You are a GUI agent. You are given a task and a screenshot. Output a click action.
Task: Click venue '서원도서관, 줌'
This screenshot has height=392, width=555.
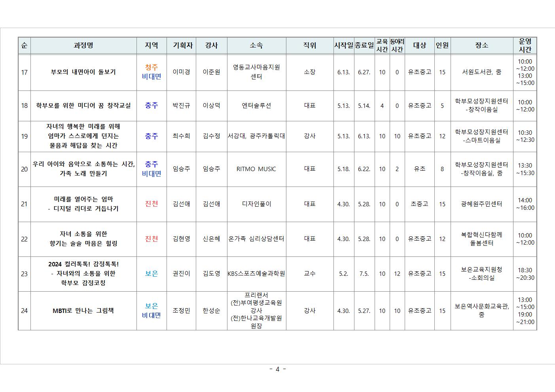tap(482, 72)
